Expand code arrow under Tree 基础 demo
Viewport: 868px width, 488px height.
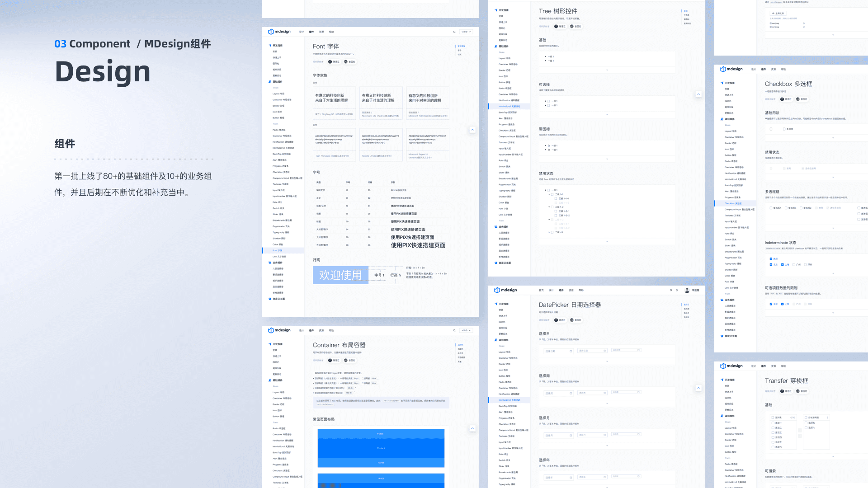click(607, 70)
